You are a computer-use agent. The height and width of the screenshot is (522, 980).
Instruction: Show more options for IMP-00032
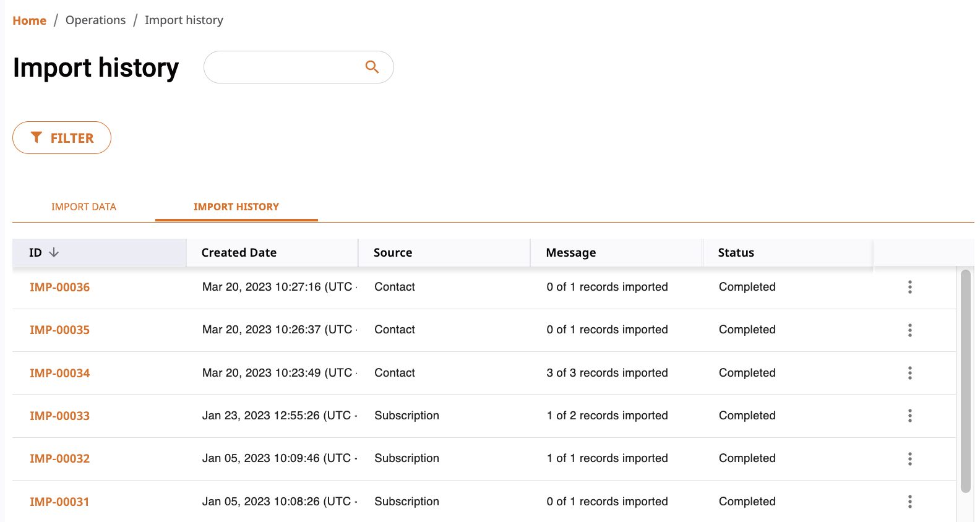pos(909,459)
